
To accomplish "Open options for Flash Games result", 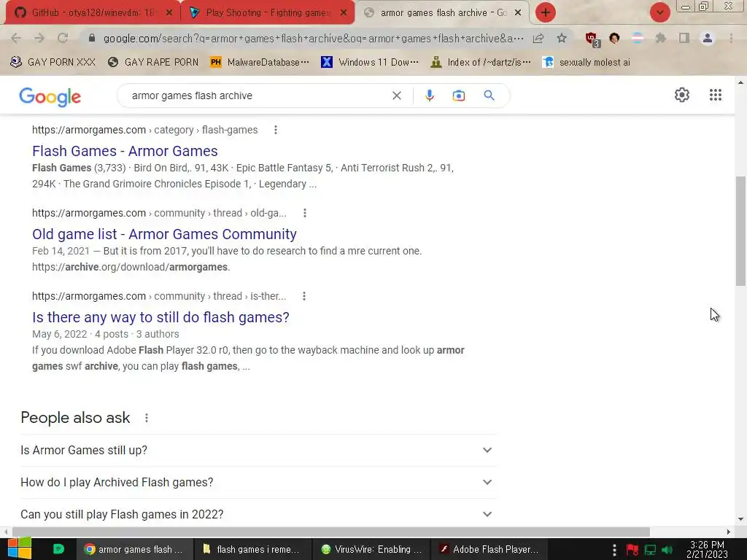I will [x=275, y=130].
